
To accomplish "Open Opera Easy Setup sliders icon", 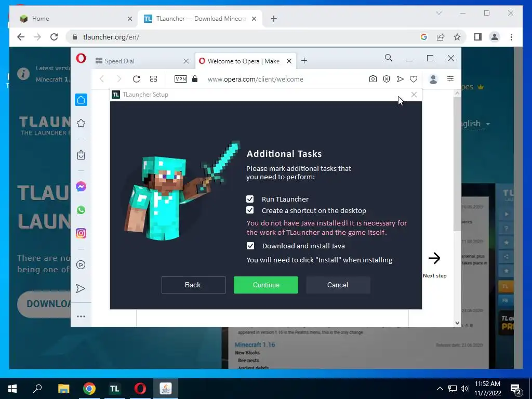I will [x=450, y=79].
